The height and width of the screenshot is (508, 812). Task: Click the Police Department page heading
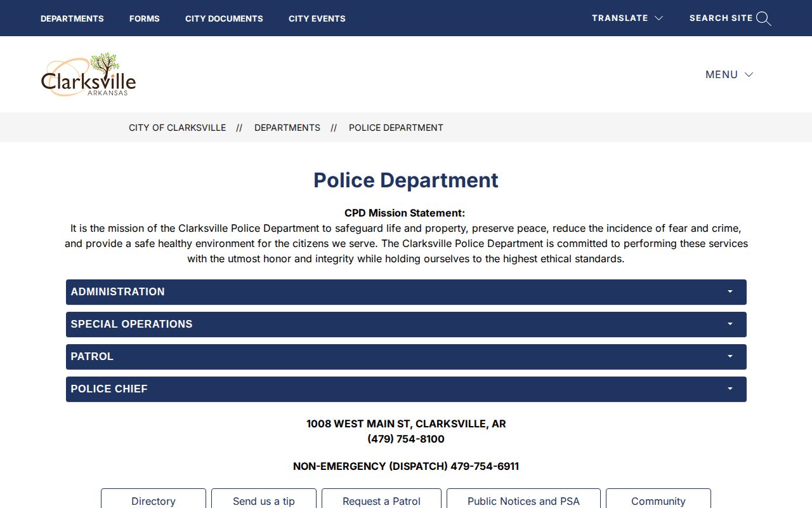(406, 180)
